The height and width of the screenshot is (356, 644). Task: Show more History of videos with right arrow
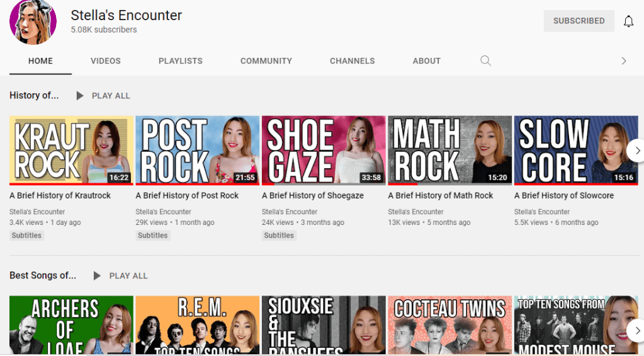pos(636,151)
